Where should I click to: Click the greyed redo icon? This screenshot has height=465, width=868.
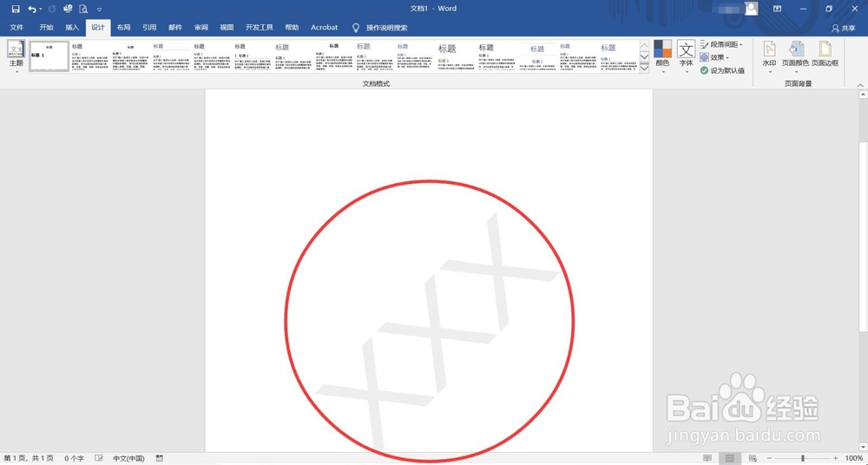(x=52, y=9)
